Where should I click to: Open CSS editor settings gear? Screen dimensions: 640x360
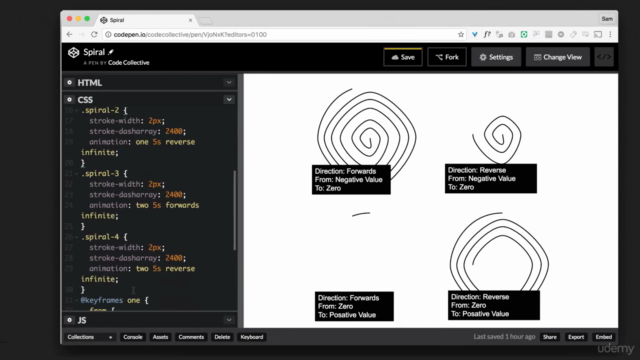(x=69, y=100)
